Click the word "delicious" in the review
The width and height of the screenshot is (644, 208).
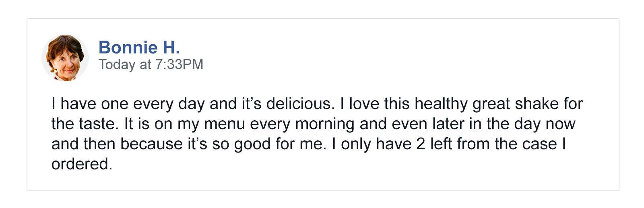tap(300, 104)
